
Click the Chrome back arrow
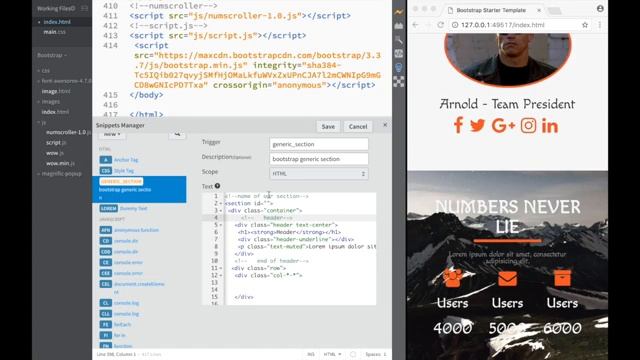pos(416,25)
